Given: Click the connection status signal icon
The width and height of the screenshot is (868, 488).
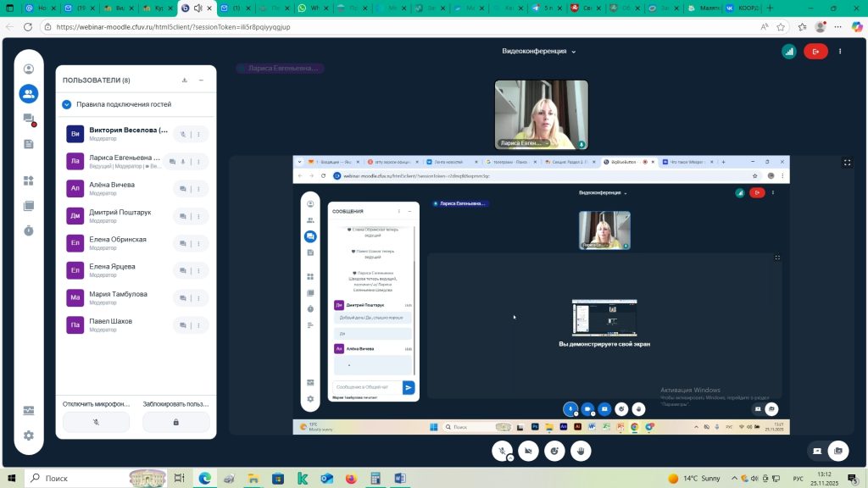Looking at the screenshot, I should [x=789, y=52].
